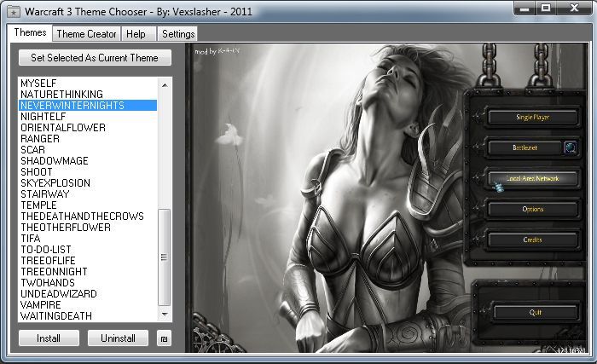
Task: Select the SHADOWMAGE theme
Action: point(88,160)
